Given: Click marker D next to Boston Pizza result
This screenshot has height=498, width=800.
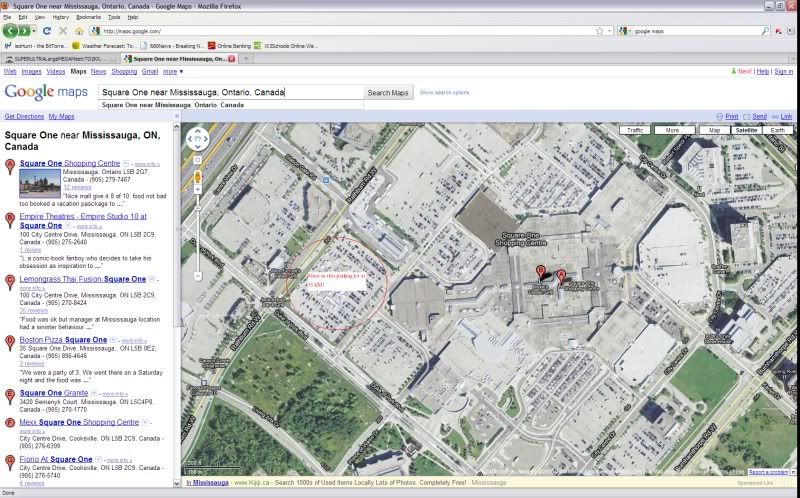Looking at the screenshot, I should point(10,341).
